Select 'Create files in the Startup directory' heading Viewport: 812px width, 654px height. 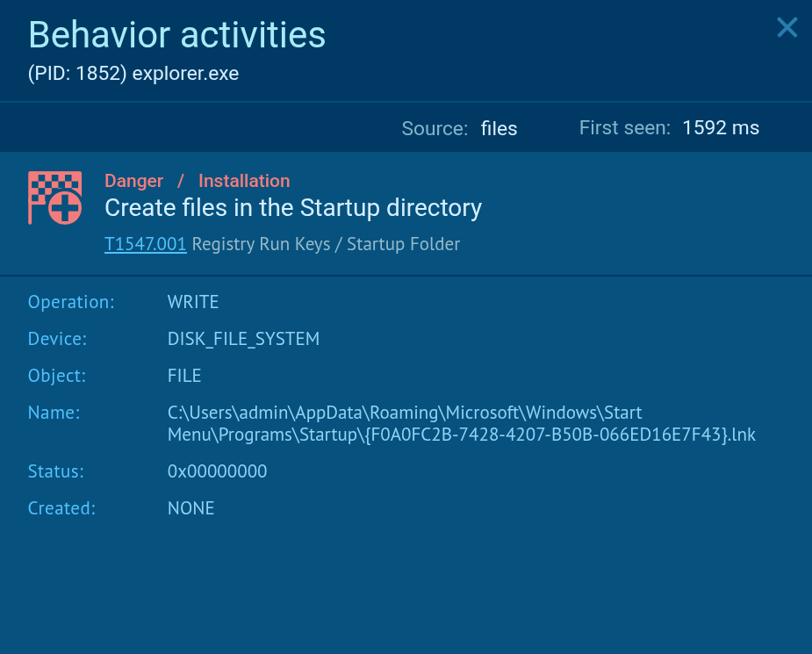tap(293, 208)
